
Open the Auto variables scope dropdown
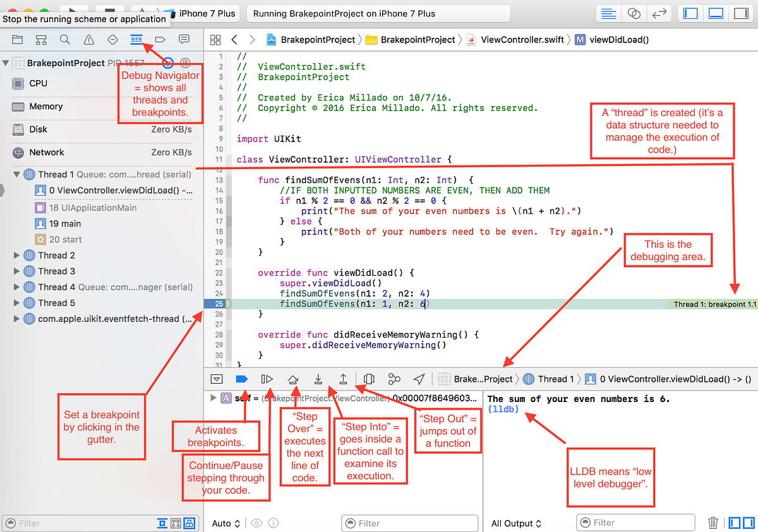(x=224, y=523)
